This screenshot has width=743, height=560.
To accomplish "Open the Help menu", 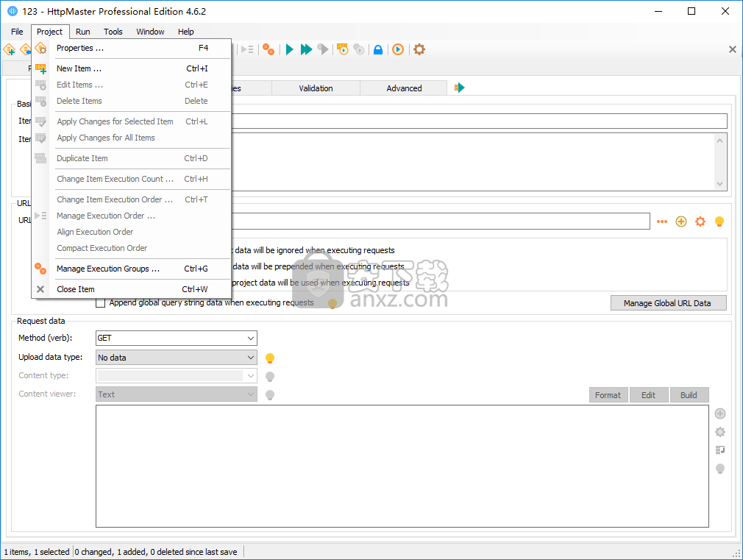I will point(185,32).
